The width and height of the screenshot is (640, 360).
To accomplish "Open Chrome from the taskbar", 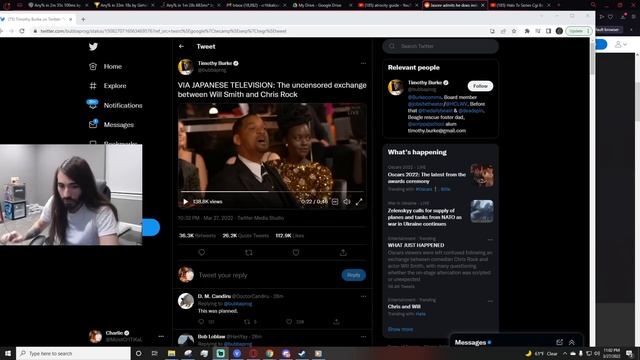I will [x=269, y=353].
